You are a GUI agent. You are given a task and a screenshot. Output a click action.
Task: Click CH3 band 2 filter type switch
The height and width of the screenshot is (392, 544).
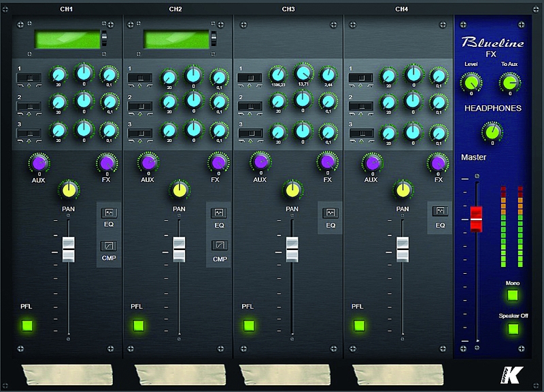coord(250,106)
